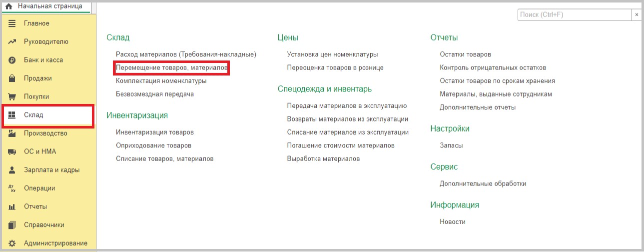Click the Склад grid icon
This screenshot has width=644, height=252.
[x=12, y=115]
